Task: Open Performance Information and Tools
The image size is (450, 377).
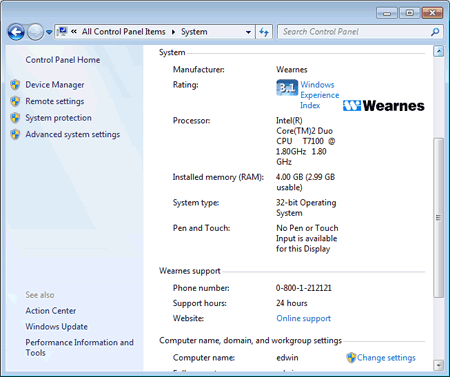Action: point(79,347)
